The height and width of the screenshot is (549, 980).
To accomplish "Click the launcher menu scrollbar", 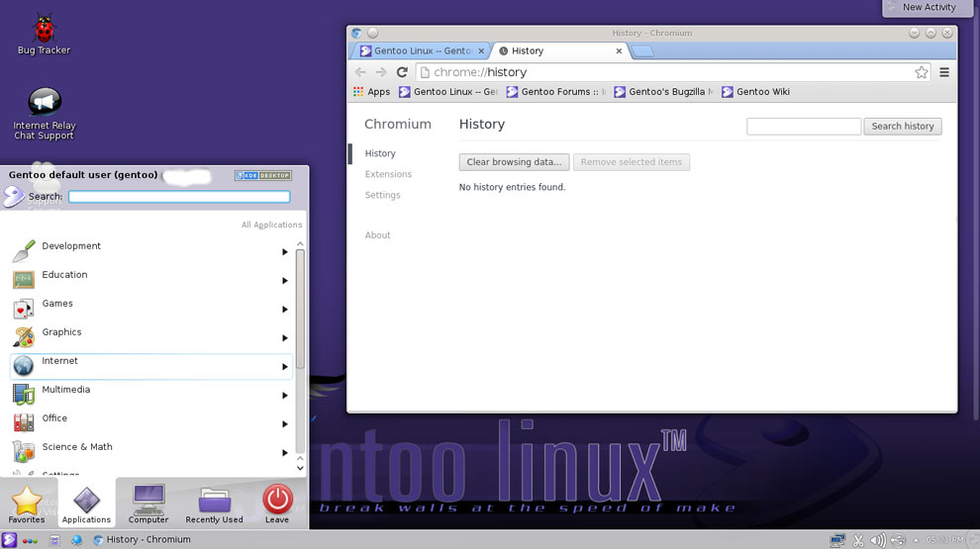I will click(300, 309).
